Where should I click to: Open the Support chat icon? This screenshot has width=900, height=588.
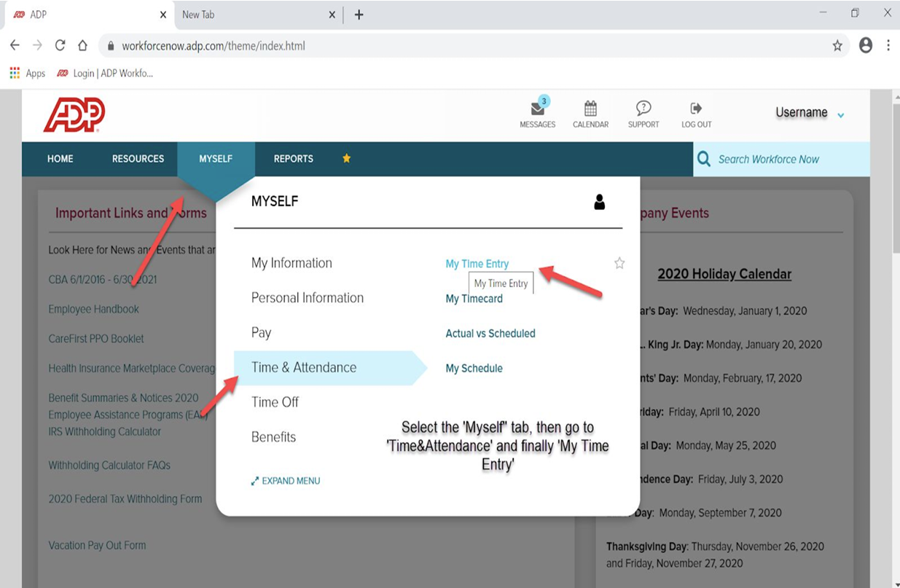pos(643,109)
